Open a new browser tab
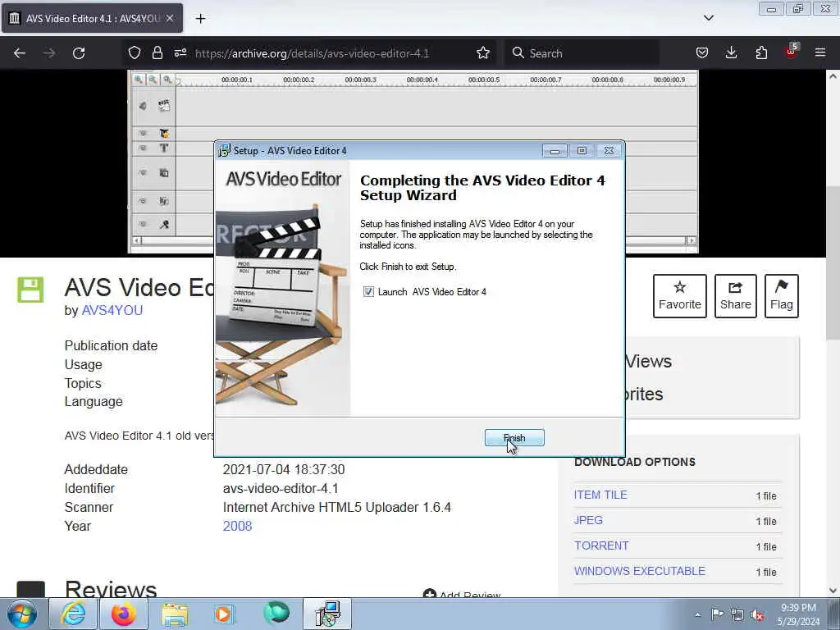840x630 pixels. click(x=200, y=19)
